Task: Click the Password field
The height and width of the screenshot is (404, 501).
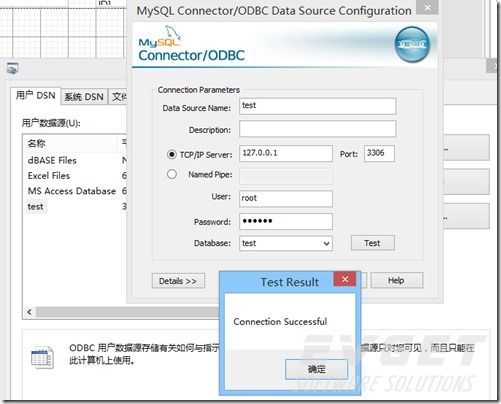Action: (x=286, y=221)
